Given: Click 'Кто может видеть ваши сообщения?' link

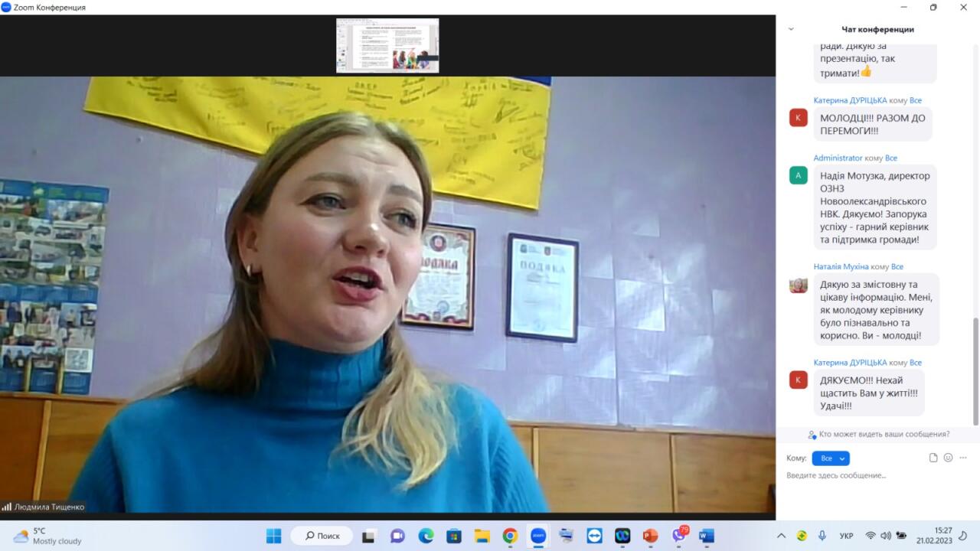Looking at the screenshot, I should [x=884, y=434].
